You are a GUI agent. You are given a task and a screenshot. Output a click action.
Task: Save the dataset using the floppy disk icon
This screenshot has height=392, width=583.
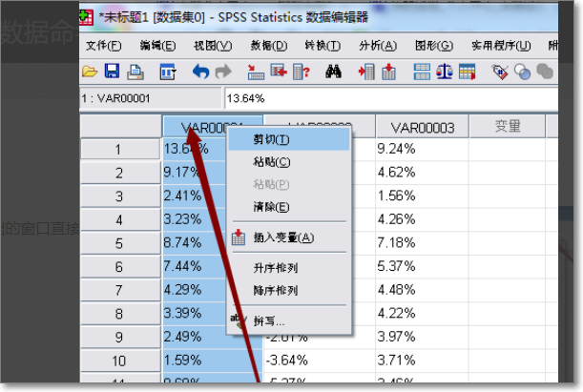(112, 72)
